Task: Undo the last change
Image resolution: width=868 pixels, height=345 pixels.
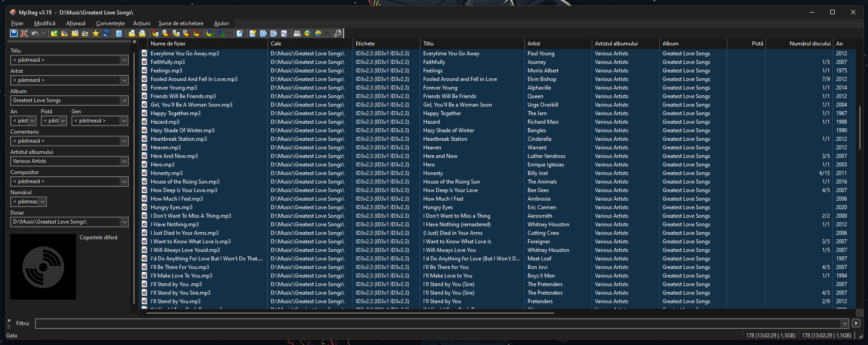Action: click(x=35, y=33)
